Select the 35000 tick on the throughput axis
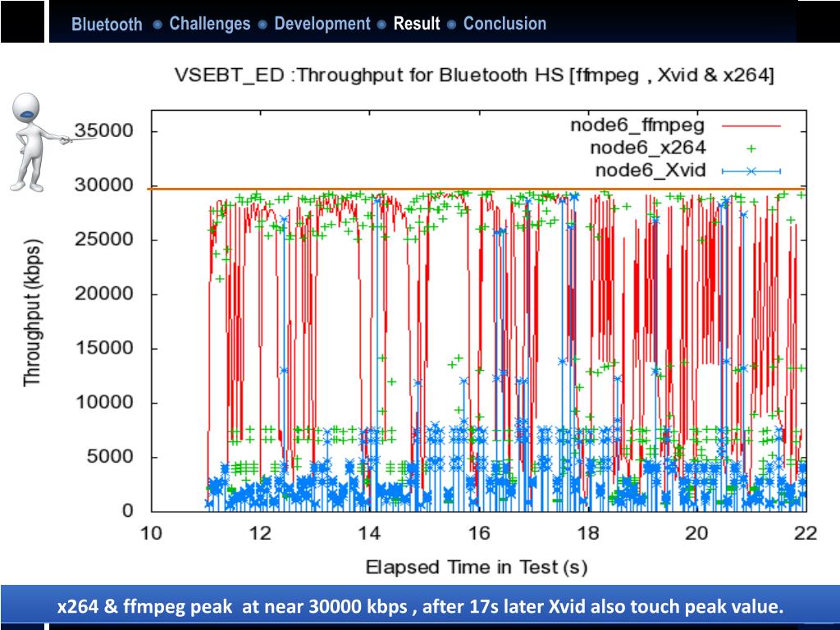Image resolution: width=840 pixels, height=630 pixels. pyautogui.click(x=104, y=130)
